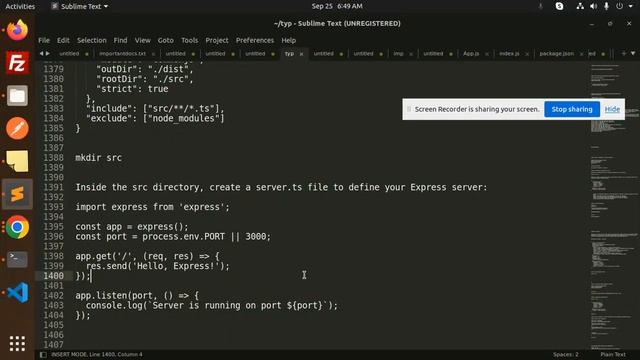Open the clock and calendar Sep 25
Viewport: 640px width, 360px height.
[x=337, y=6]
